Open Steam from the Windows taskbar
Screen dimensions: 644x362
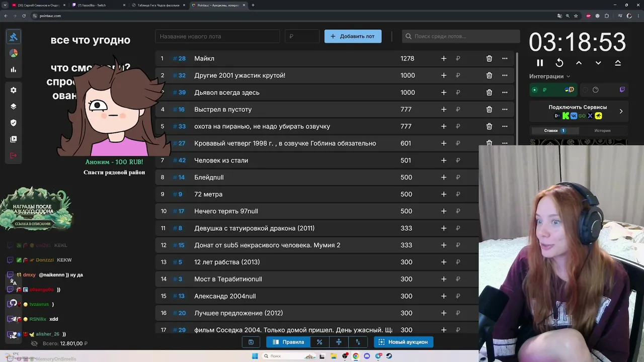(389, 356)
